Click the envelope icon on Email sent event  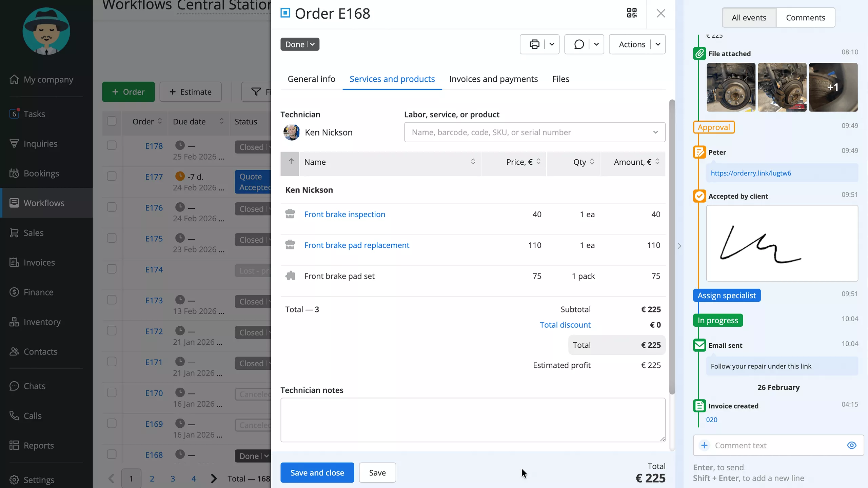click(699, 345)
